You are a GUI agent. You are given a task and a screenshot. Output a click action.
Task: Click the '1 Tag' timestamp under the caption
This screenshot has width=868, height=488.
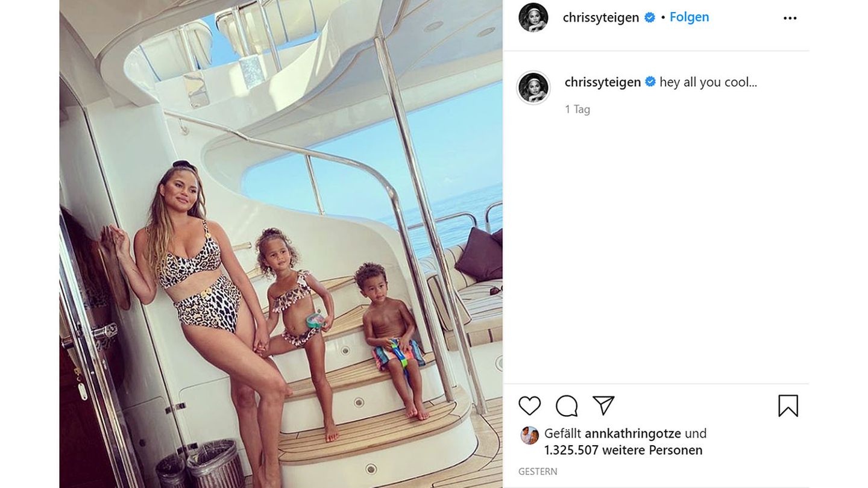point(577,109)
